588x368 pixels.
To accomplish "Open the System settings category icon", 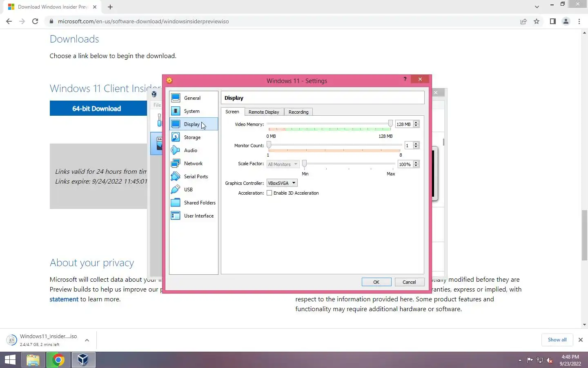I will [176, 111].
